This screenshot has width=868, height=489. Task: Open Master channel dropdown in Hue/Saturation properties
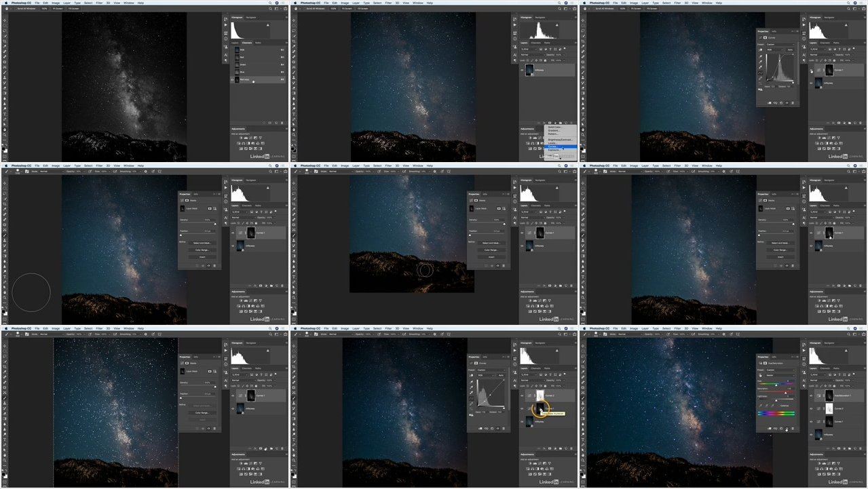780,375
